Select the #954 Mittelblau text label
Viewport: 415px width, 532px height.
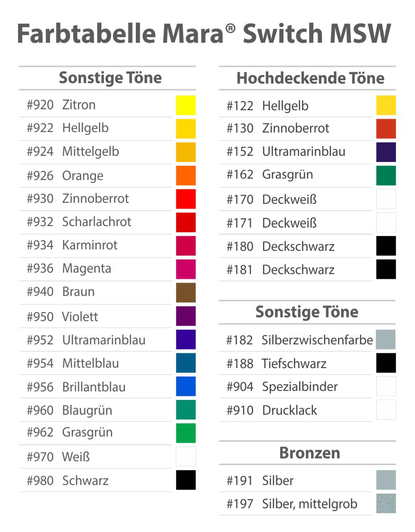coord(73,363)
